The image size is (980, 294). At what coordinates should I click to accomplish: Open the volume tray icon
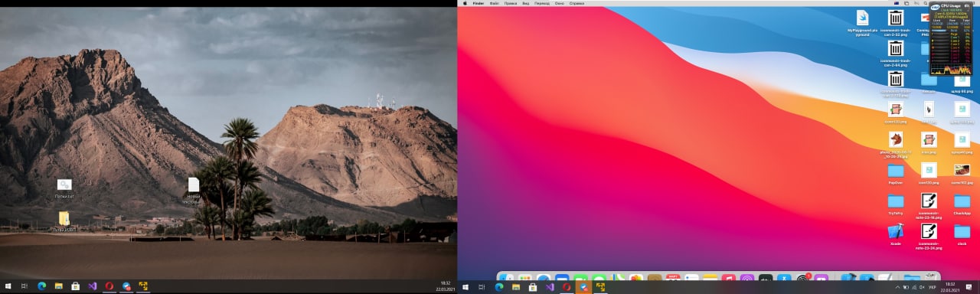922,286
